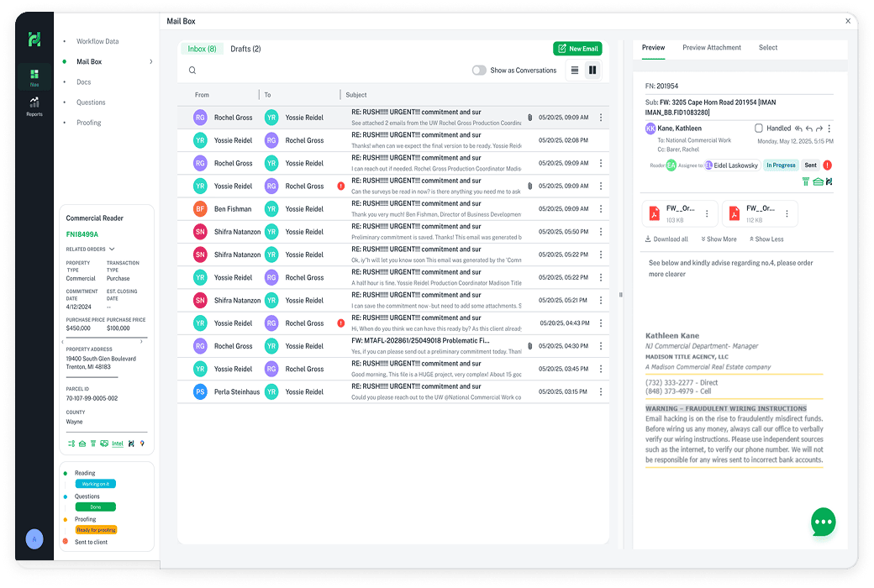Open the Files section in the dark sidebar
This screenshot has height=588, width=874.
point(34,77)
